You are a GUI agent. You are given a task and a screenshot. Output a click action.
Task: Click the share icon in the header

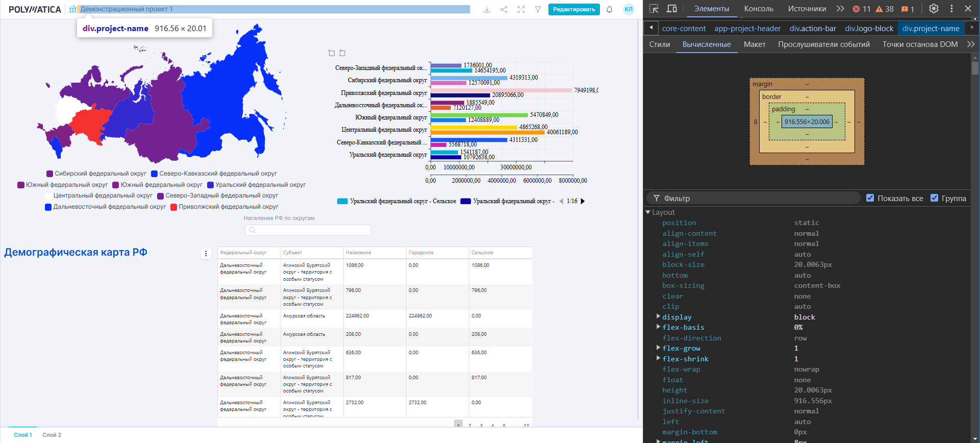(504, 10)
